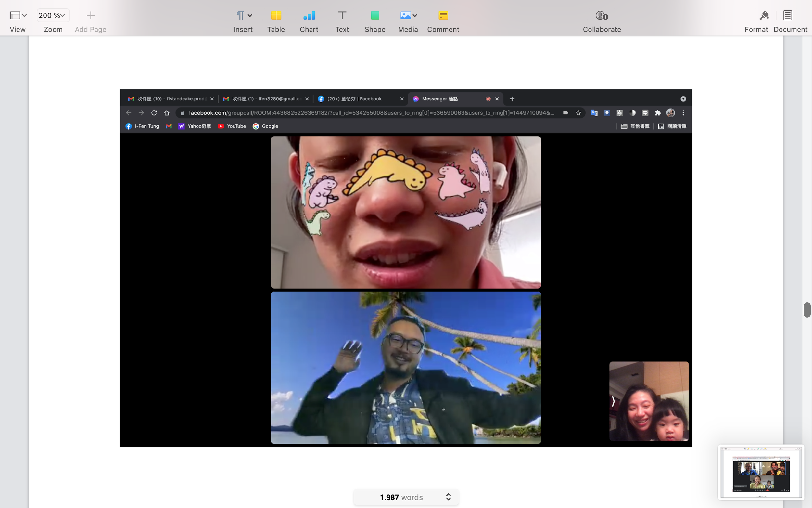Add a Comment to the document
Viewport: 812px width, 508px height.
pyautogui.click(x=443, y=16)
